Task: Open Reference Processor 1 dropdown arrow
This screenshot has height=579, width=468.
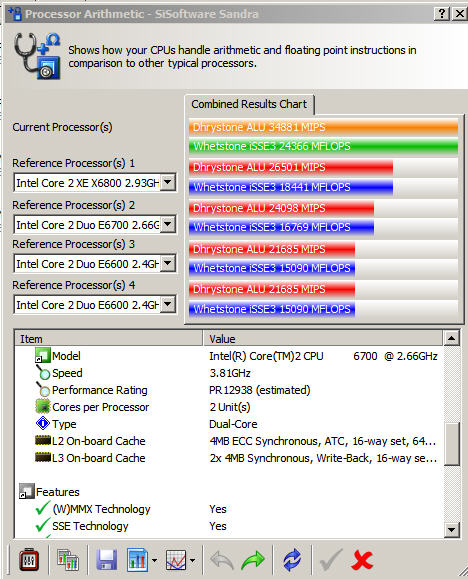Action: [x=168, y=182]
